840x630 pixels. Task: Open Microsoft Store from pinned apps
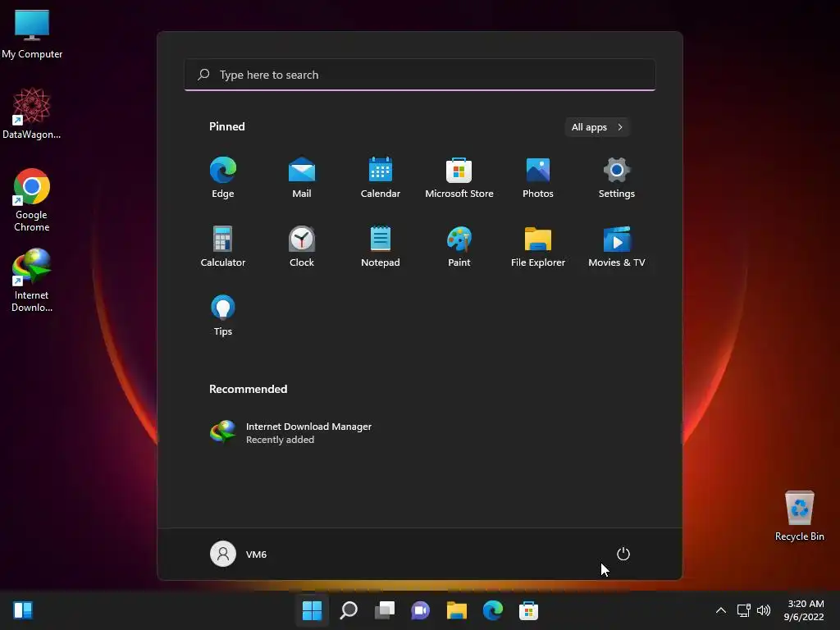pos(459,177)
